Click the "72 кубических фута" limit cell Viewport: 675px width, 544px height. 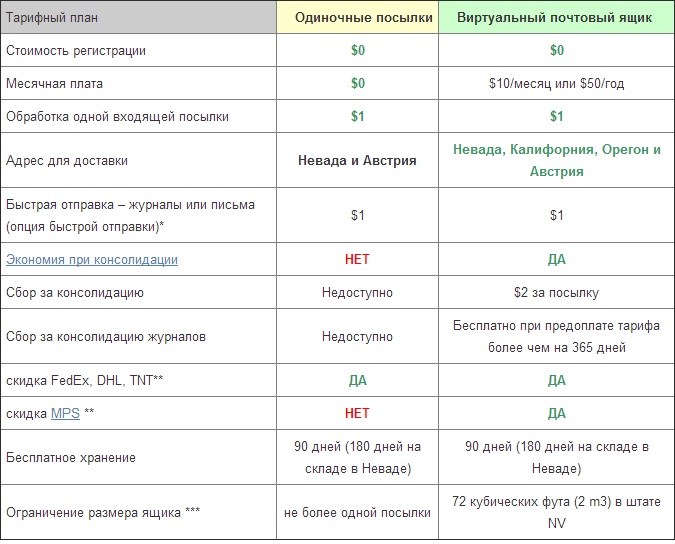click(x=556, y=513)
